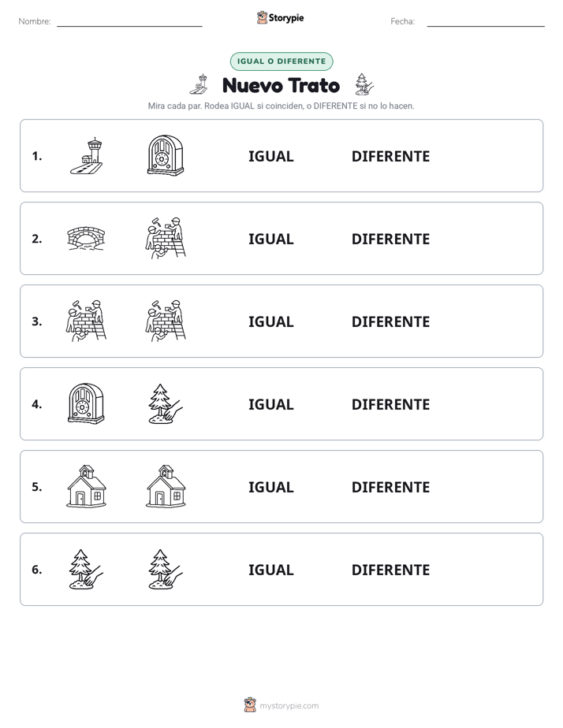Choose DIFERENTE for question 4
This screenshot has width=563, height=728.
click(x=390, y=404)
